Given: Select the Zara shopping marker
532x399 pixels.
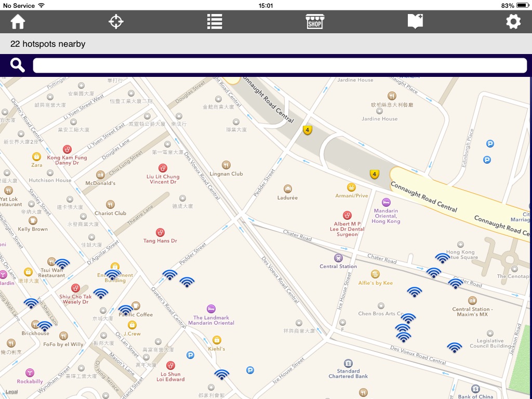Looking at the screenshot, I should pos(36,156).
